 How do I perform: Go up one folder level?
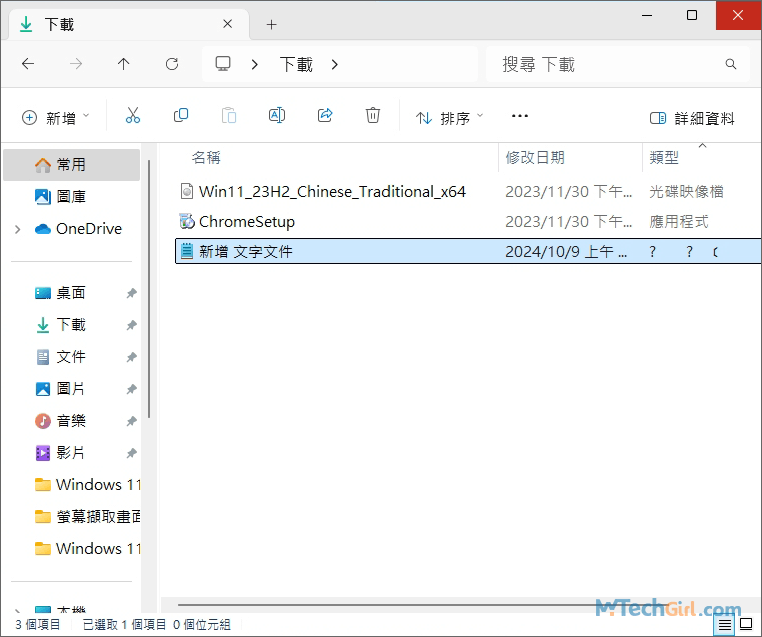point(124,64)
